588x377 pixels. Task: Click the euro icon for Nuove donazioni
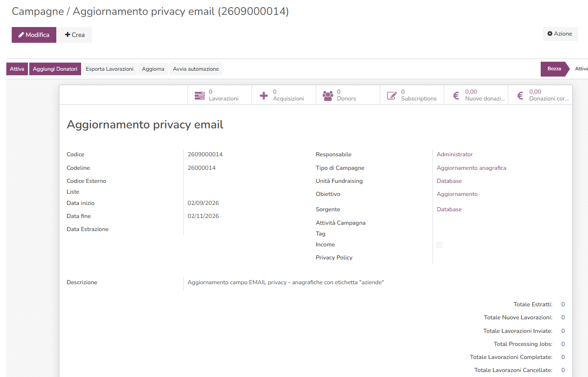(456, 95)
